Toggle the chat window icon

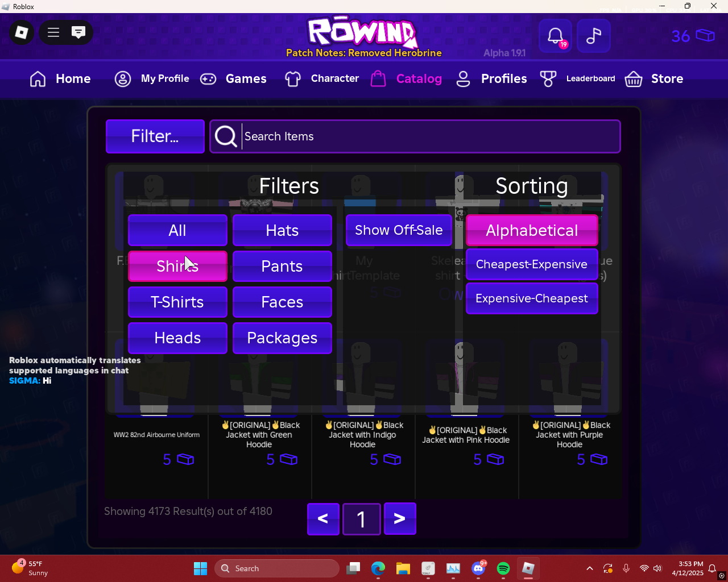click(78, 32)
